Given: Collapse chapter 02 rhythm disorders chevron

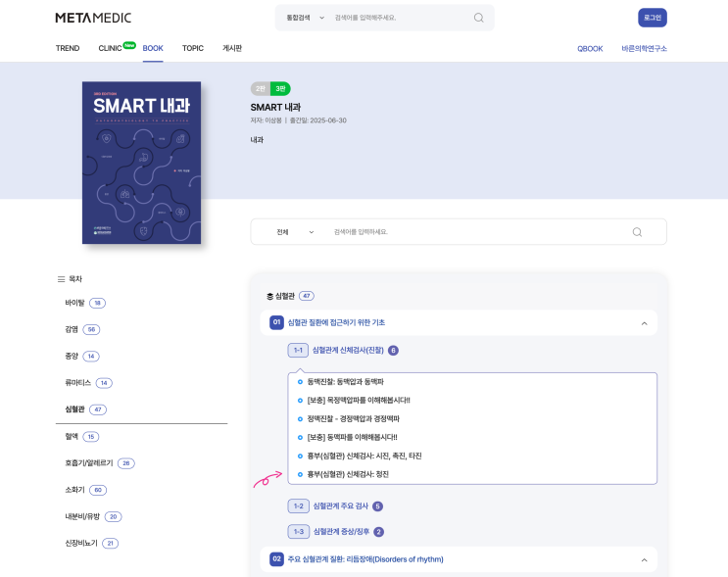Looking at the screenshot, I should [644, 559].
